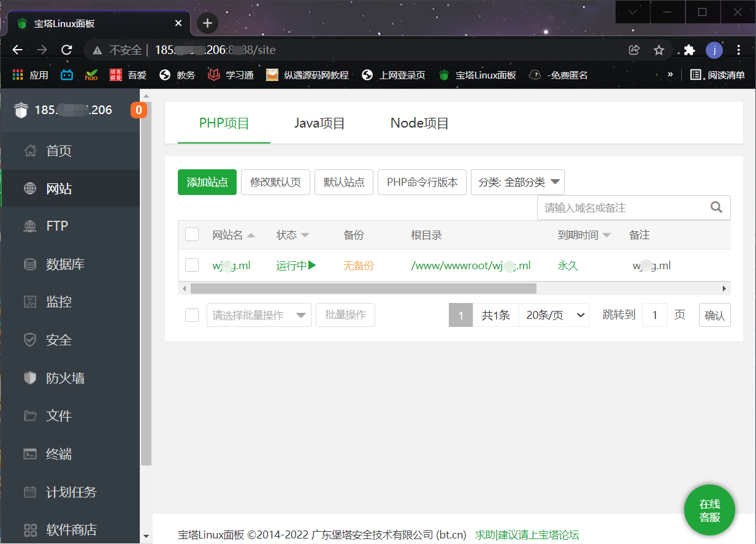Viewport: 756px width, 544px height.
Task: Open the 防火墙 firewall page
Action: (70, 378)
